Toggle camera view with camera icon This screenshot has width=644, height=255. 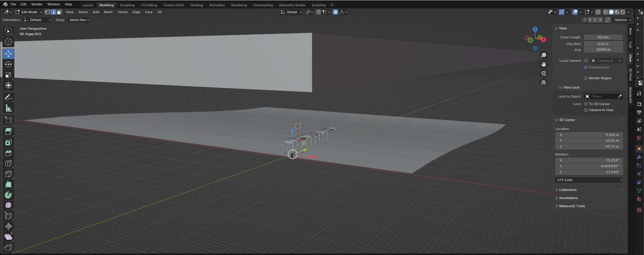pos(543,73)
